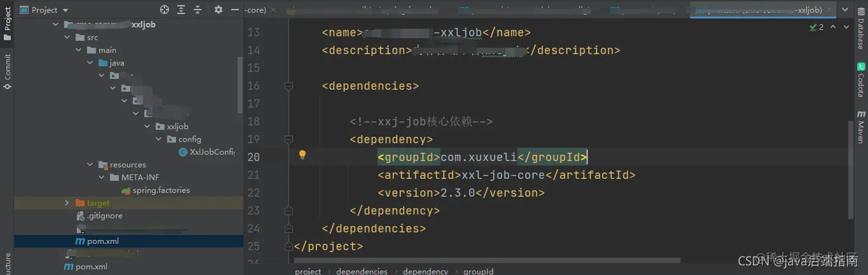Click the fold marker at line 24
The width and height of the screenshot is (868, 275).
point(288,229)
